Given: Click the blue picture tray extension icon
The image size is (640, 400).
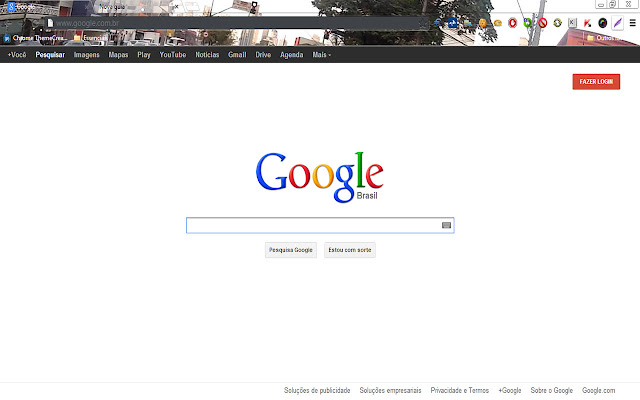Looking at the screenshot, I should pyautogui.click(x=468, y=23).
